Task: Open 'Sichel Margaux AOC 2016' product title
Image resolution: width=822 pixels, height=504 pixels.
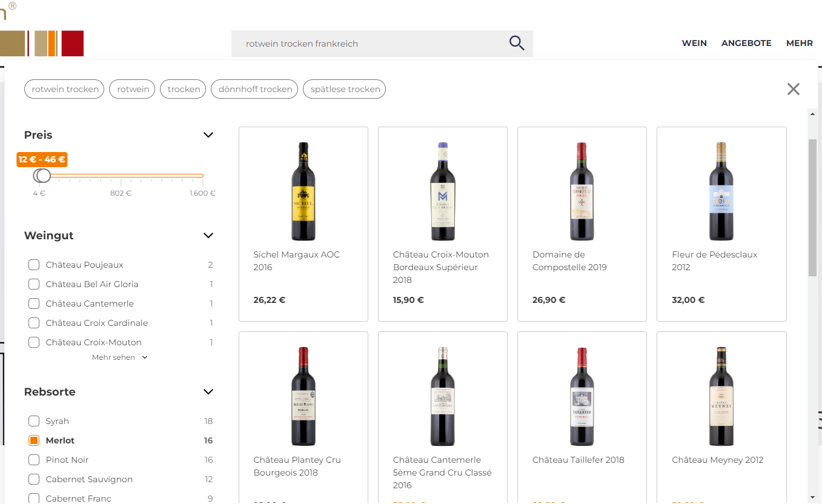Action: click(x=297, y=261)
